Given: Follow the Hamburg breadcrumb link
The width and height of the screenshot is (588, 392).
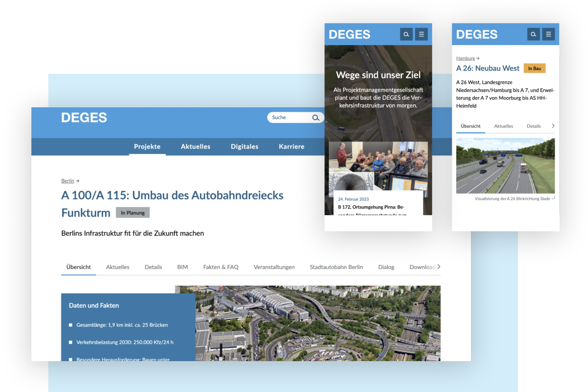Looking at the screenshot, I should [465, 58].
